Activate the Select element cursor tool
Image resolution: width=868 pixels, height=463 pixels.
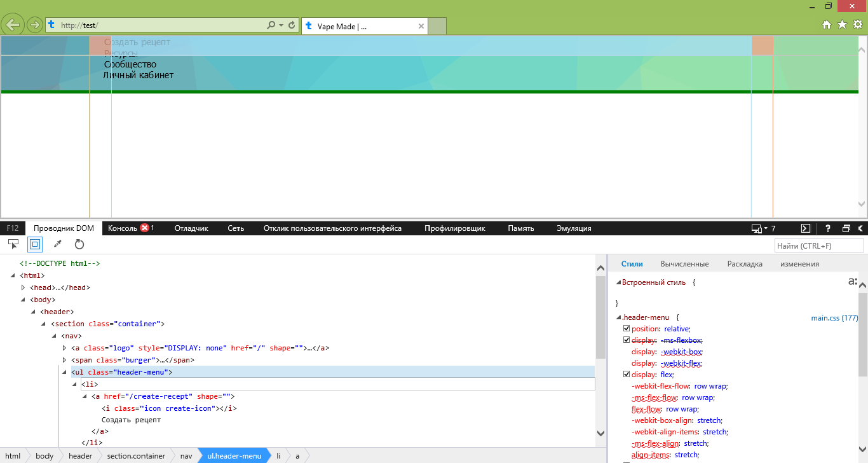point(13,244)
